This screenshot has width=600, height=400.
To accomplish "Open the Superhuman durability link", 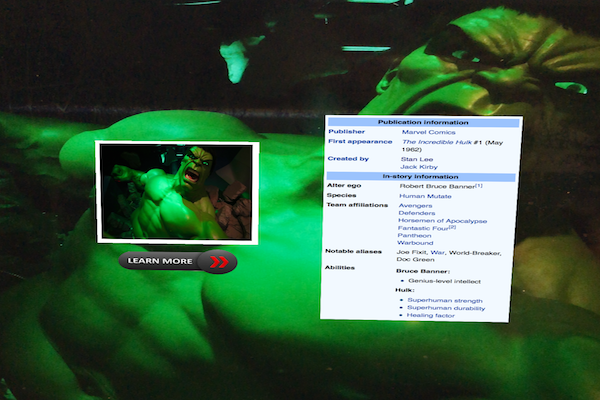I will point(446,308).
